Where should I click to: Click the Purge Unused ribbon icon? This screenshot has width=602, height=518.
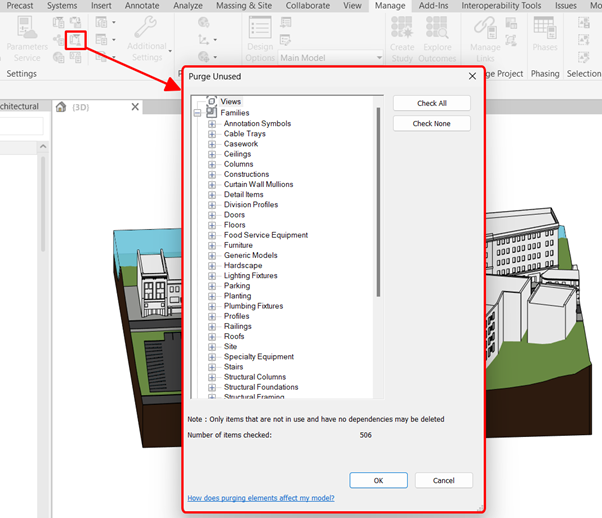tap(75, 40)
